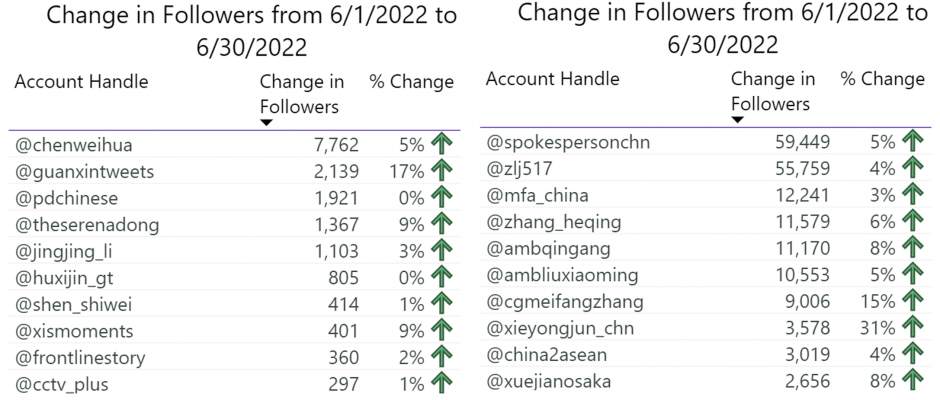Click the green arrow next to @cgmeifangzhang 15%
Screen dimensions: 940x400
[x=913, y=302]
